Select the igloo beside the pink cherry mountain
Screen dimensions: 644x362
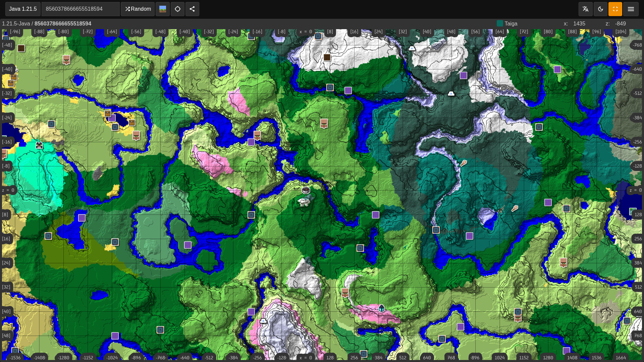(x=263, y=321)
